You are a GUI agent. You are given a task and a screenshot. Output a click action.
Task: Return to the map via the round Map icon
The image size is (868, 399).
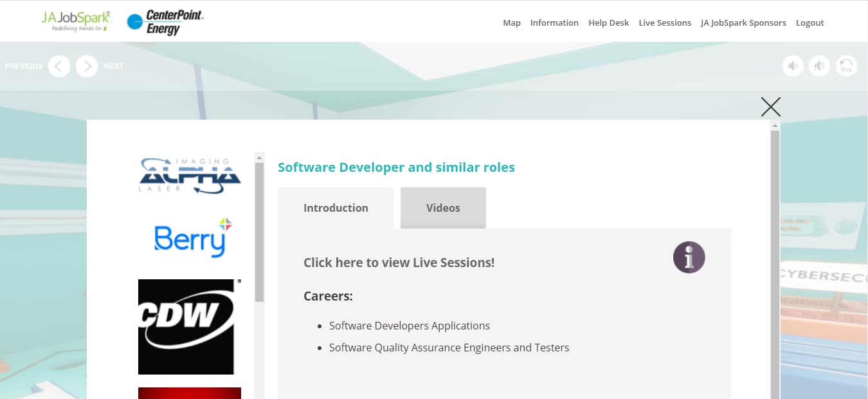tap(846, 66)
